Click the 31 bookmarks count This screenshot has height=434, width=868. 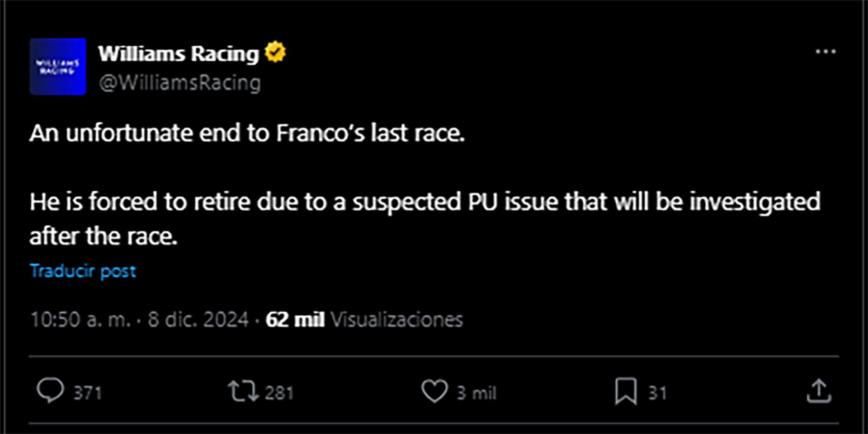(657, 393)
